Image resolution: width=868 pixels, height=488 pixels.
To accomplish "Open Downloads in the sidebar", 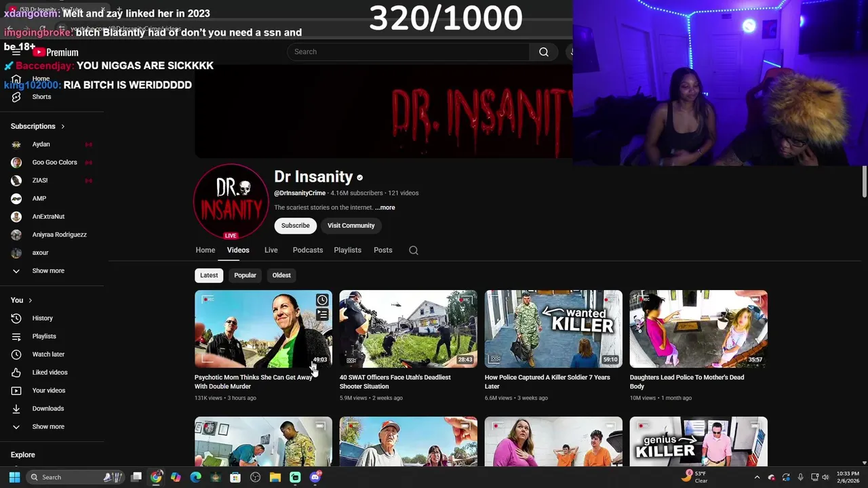I will (47, 409).
